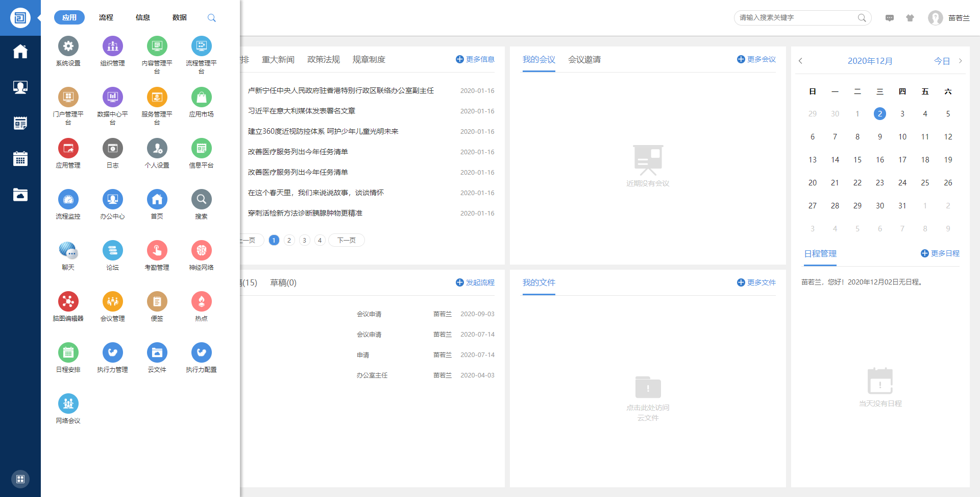
Task: Open 办公中心 app icon
Action: 113,199
